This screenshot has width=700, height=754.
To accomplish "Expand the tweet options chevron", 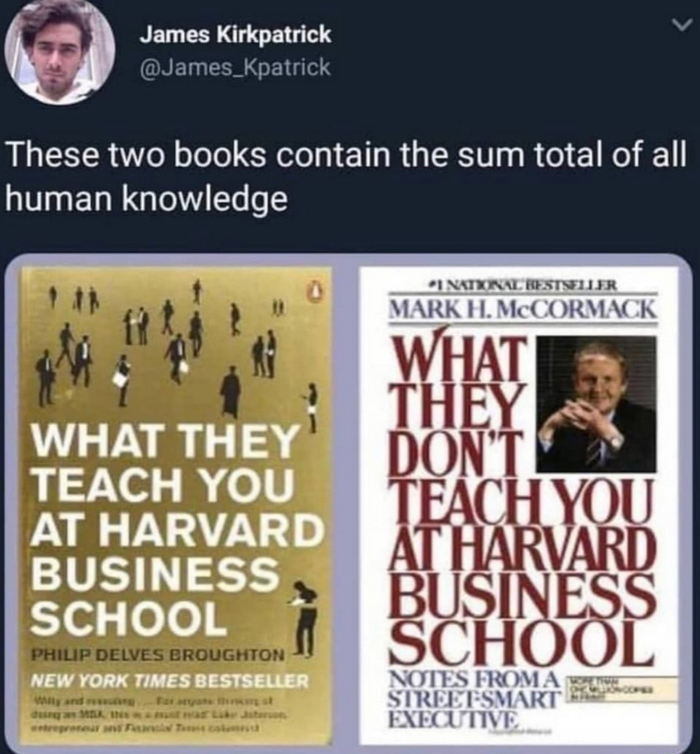I will [685, 28].
